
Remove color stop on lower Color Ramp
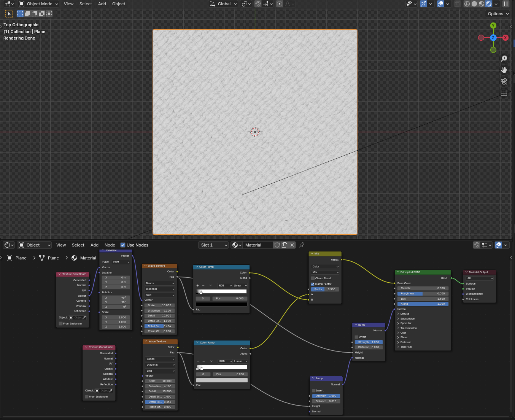(x=204, y=361)
